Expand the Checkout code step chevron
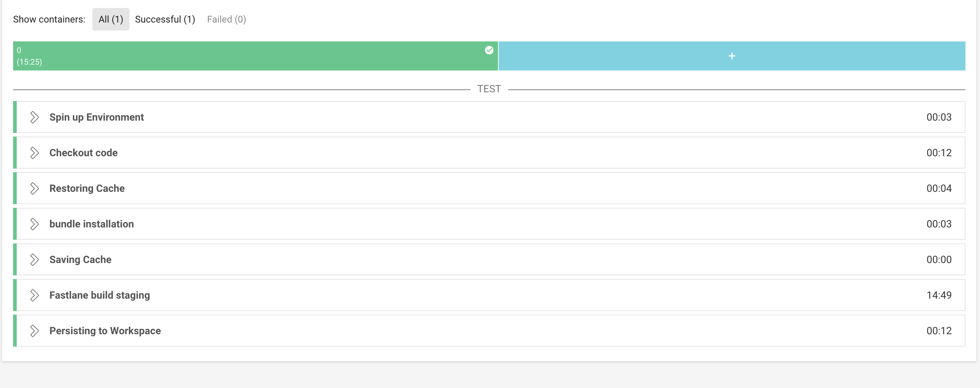980x388 pixels. (x=34, y=153)
